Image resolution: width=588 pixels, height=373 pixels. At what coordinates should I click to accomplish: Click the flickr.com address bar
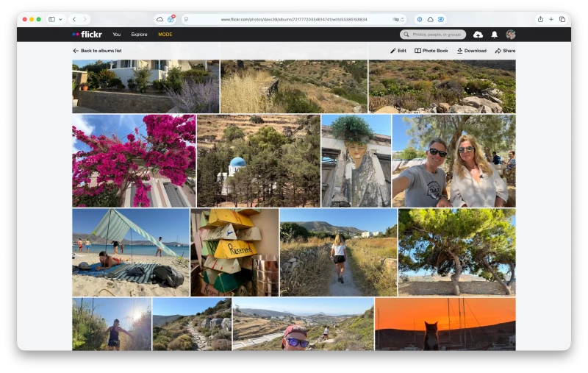point(294,19)
